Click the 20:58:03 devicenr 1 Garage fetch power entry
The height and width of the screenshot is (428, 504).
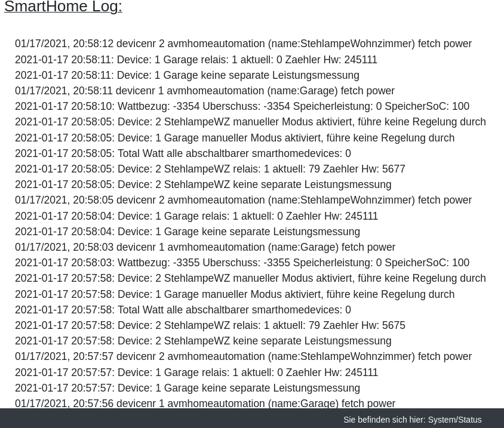click(x=205, y=247)
